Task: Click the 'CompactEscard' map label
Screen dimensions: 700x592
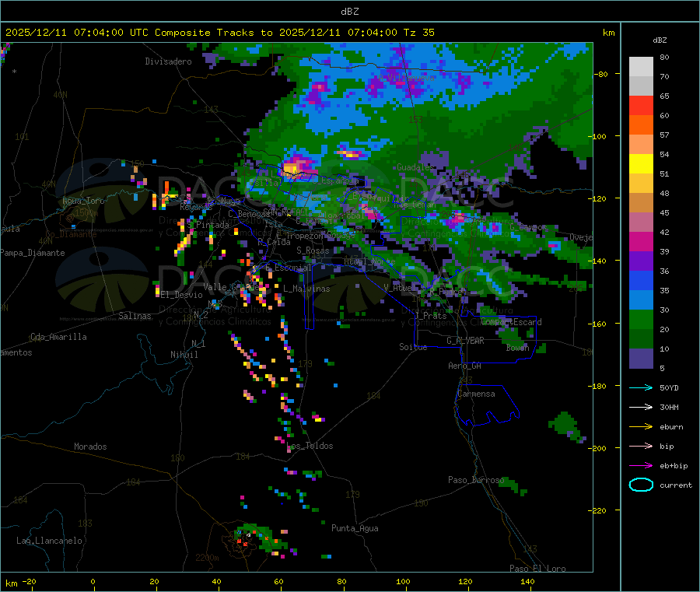Action: click(x=511, y=322)
